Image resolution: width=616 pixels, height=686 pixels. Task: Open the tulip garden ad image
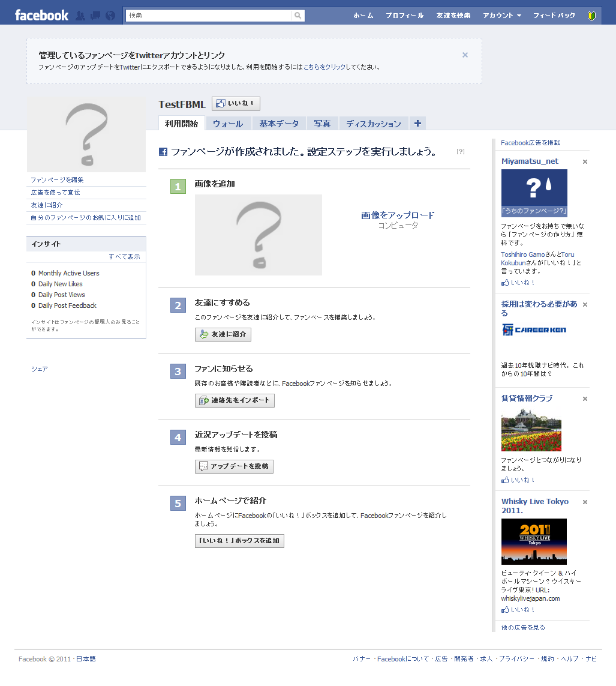tap(531, 430)
